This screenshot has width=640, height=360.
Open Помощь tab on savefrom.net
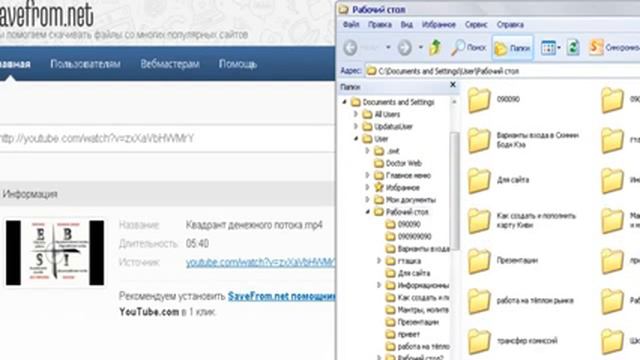point(238,64)
